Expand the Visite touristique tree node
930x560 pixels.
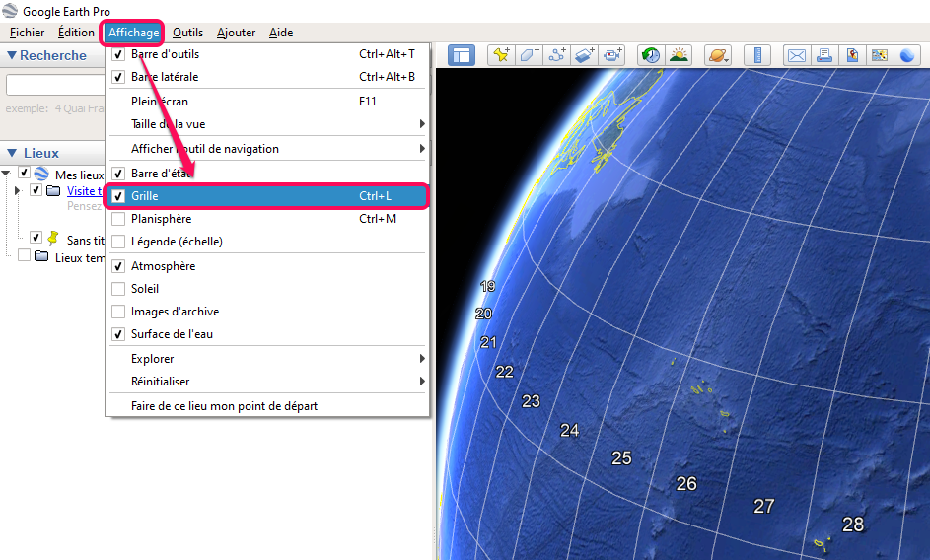(17, 190)
